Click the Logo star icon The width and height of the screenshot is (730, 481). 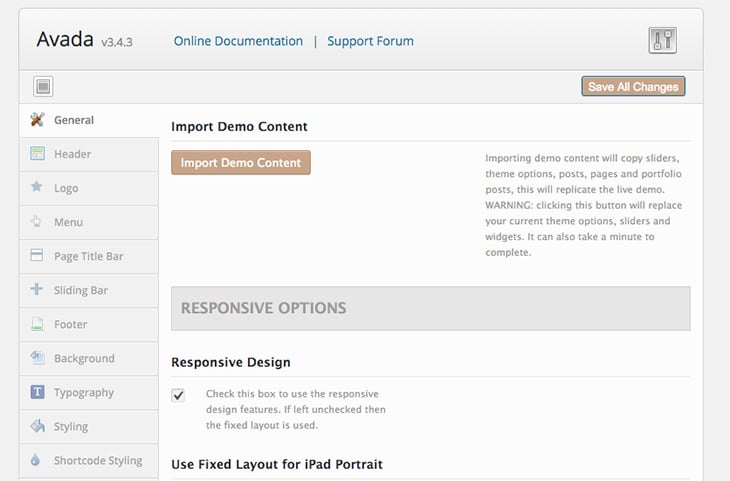point(36,187)
